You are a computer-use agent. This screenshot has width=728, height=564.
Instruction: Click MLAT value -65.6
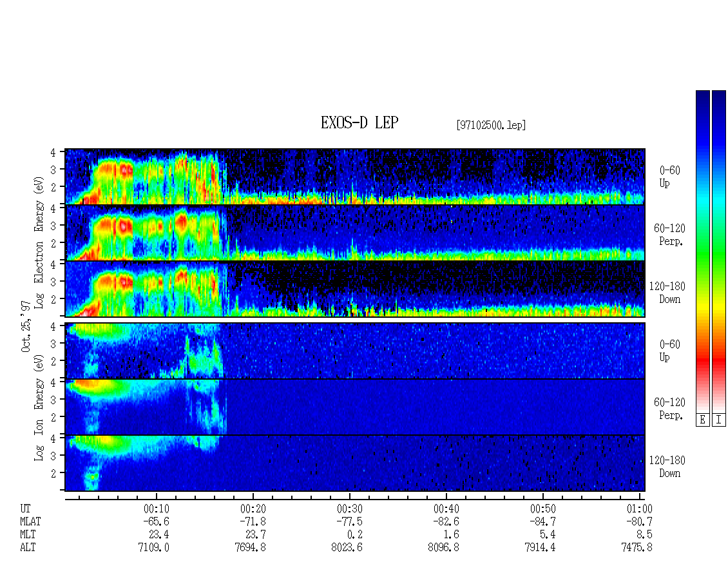pos(157,521)
